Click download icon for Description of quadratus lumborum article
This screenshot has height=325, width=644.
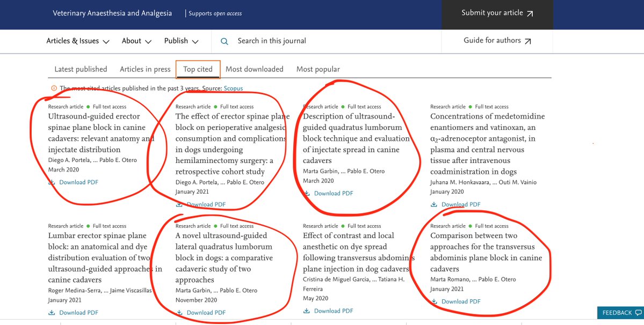tap(306, 193)
